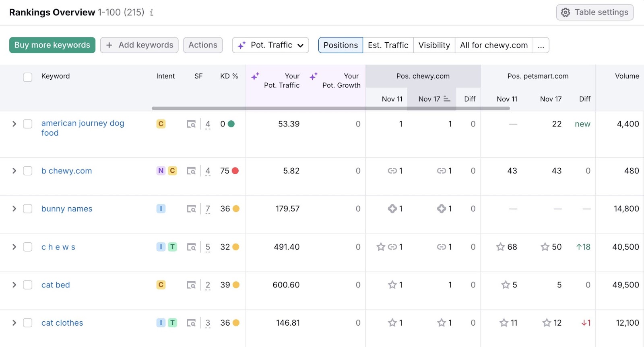
Task: Click the Navigational intent badge for b chewy.com
Action: tap(161, 171)
